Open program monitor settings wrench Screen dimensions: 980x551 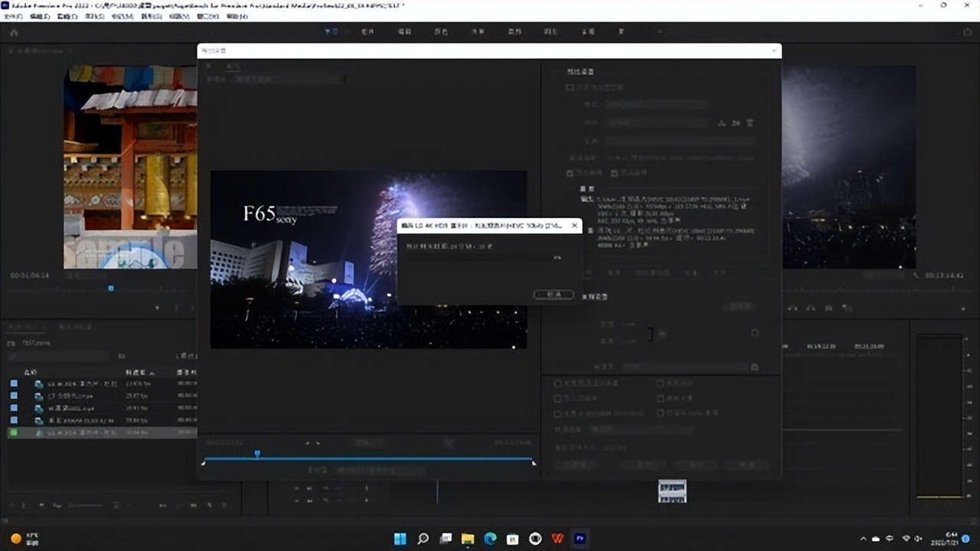tap(916, 275)
